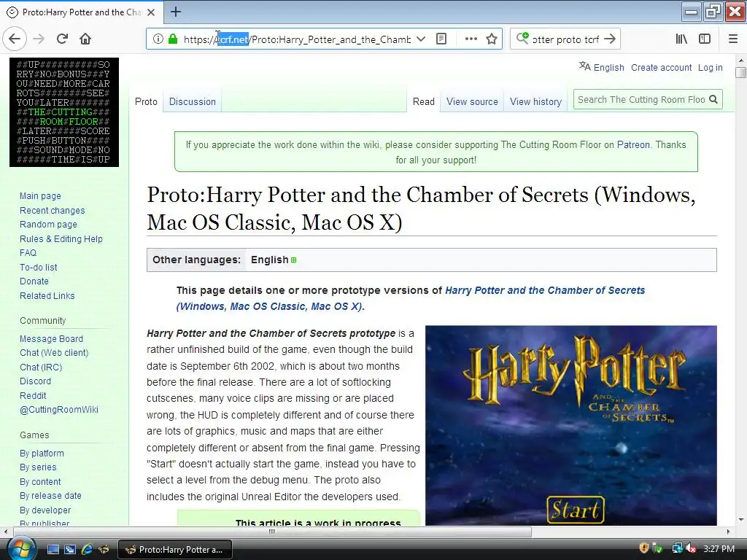
Task: Reload the current page
Action: 62,39
